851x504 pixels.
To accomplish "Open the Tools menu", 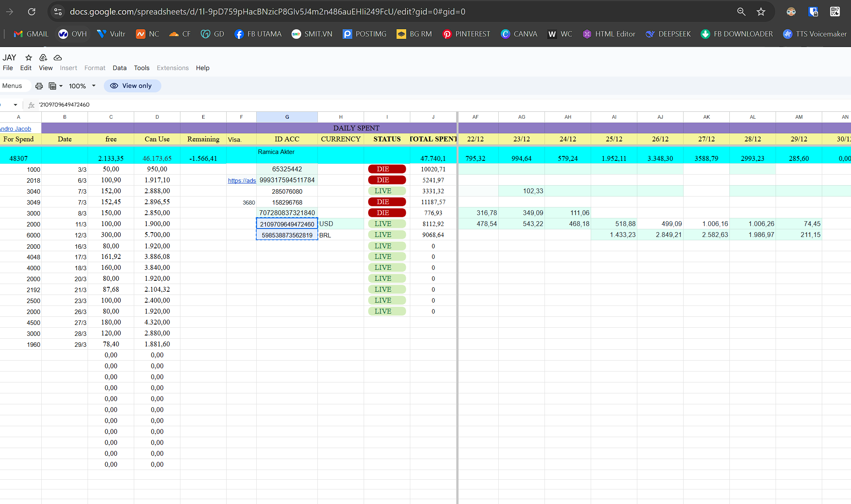I will [141, 68].
